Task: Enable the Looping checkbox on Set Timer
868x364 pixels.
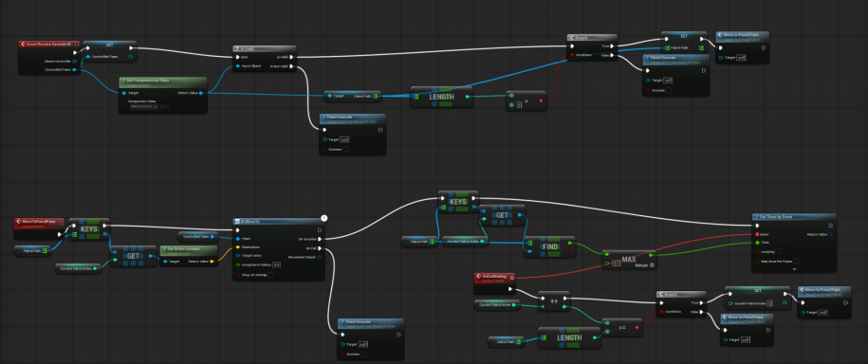Action: point(778,252)
